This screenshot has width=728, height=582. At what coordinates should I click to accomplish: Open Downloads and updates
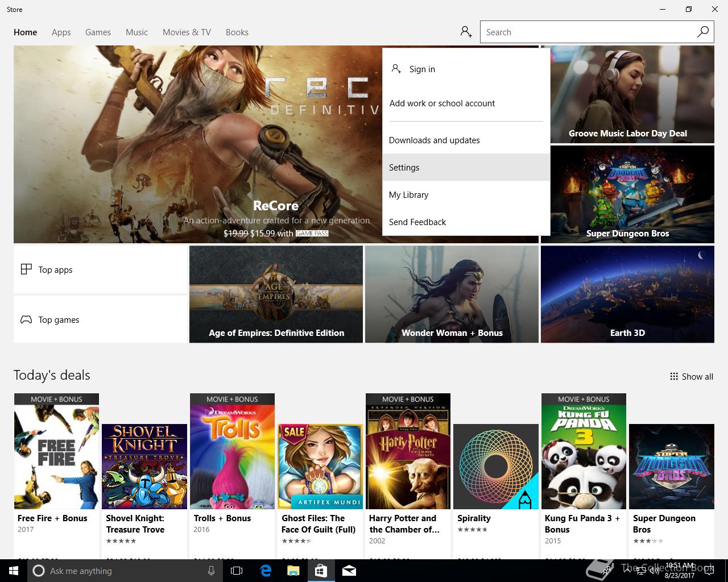466,140
